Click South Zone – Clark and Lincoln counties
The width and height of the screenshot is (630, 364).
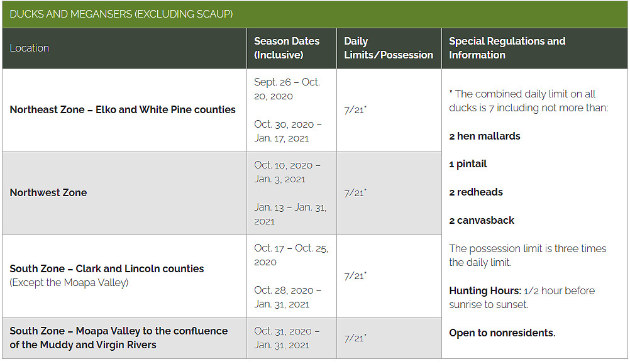point(107,269)
